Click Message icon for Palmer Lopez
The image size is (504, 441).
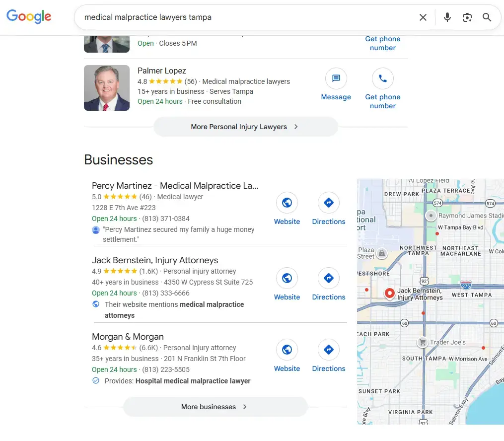tap(336, 78)
